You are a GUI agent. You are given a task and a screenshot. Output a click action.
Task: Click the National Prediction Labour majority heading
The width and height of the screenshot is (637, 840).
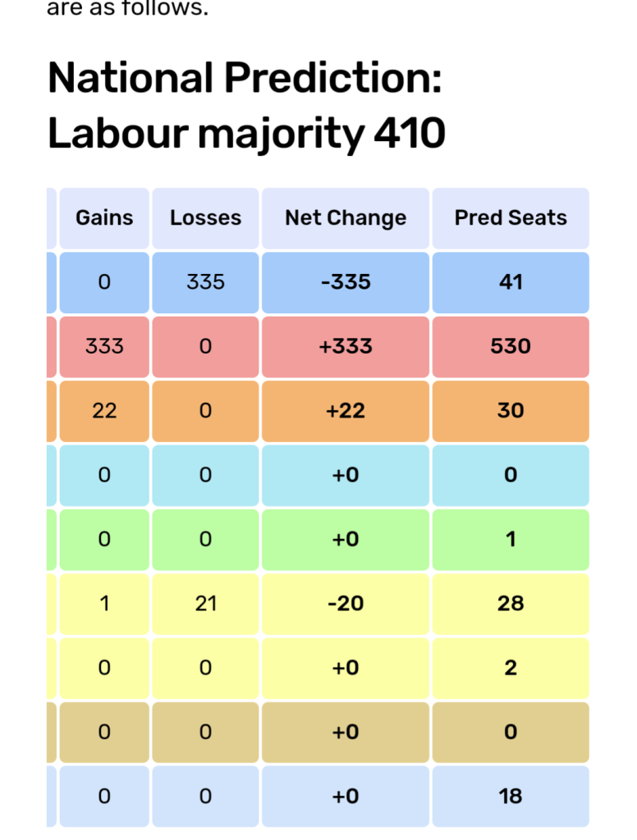(246, 106)
